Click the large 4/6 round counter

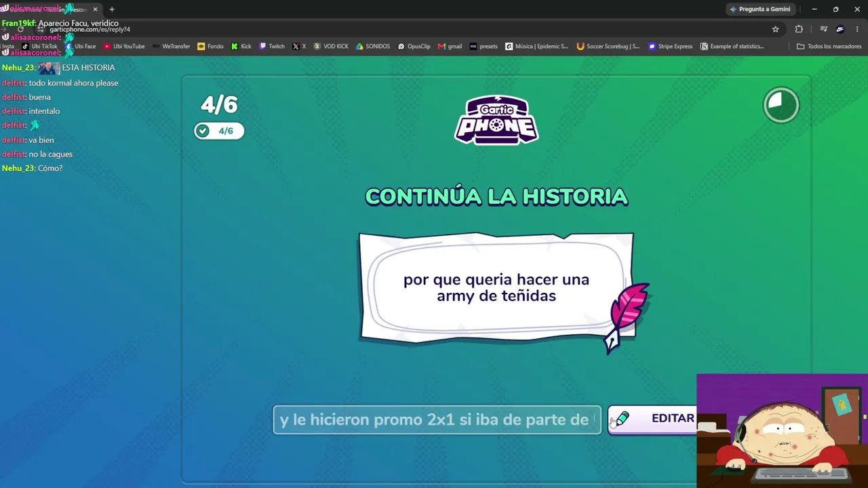pyautogui.click(x=219, y=104)
